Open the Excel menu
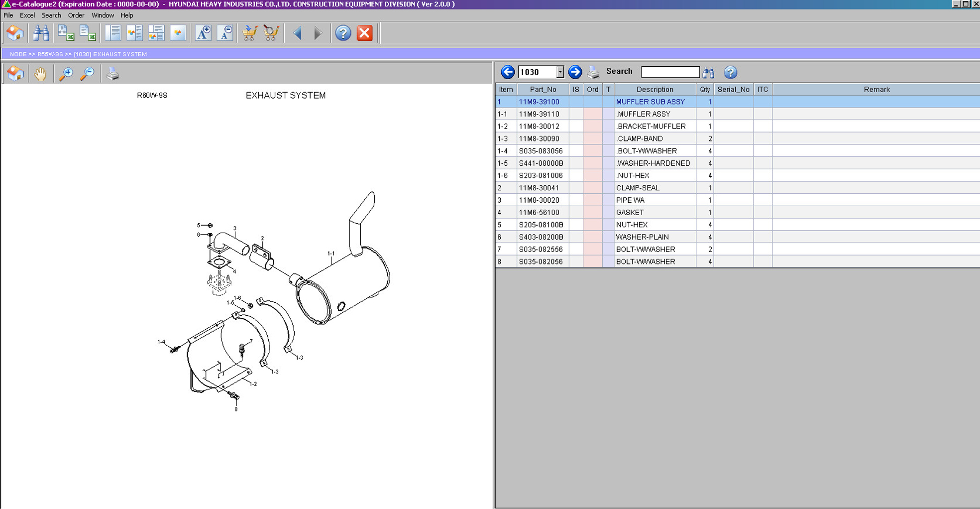The image size is (980, 509). [x=27, y=15]
